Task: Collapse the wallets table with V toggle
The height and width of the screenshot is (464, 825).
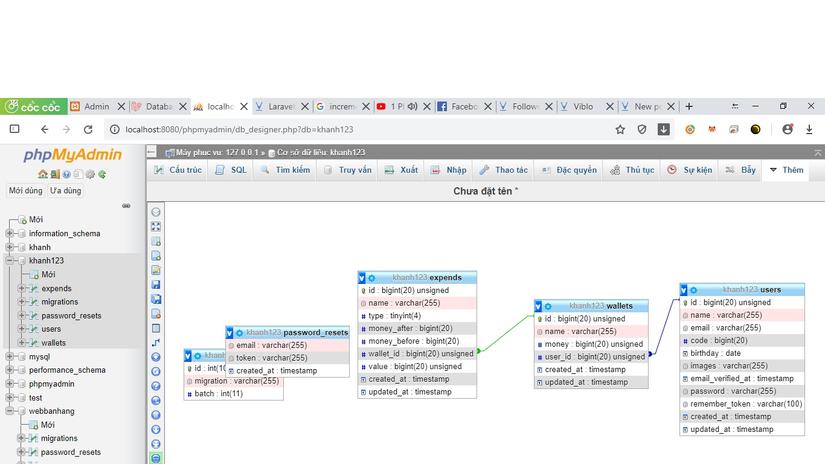Action: pos(538,306)
